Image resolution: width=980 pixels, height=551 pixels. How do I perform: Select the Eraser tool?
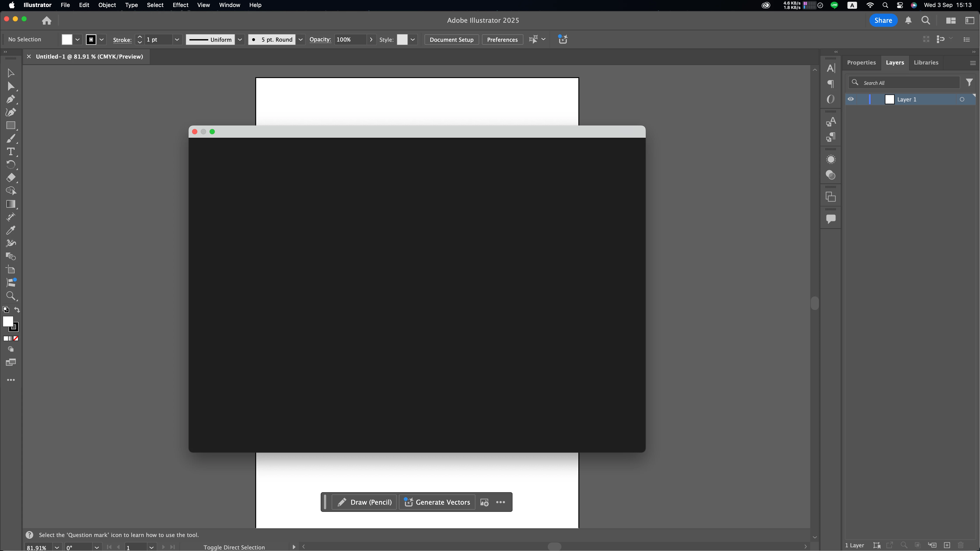(x=11, y=178)
